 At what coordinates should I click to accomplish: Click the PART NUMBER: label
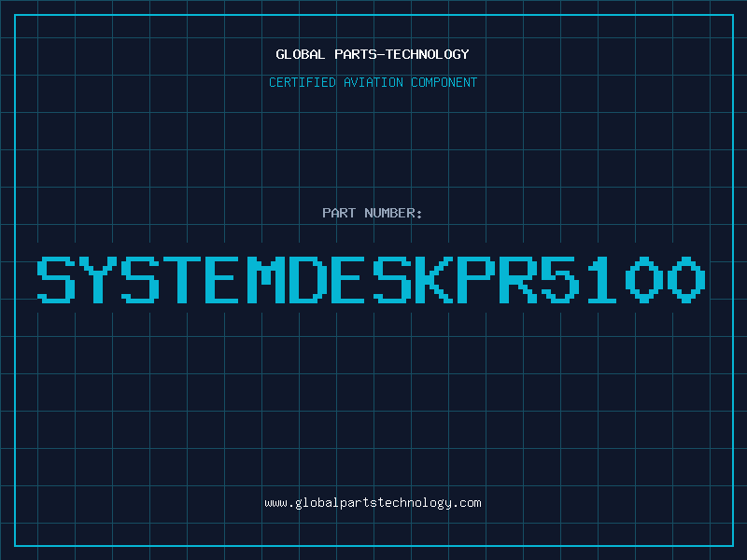pyautogui.click(x=373, y=214)
